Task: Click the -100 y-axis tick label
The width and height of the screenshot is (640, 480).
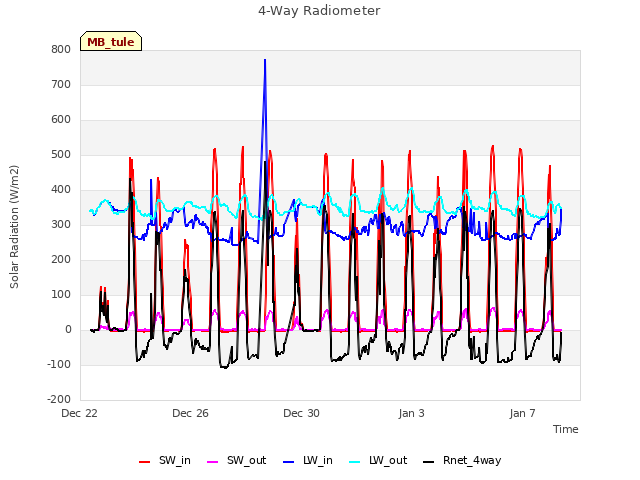Action: coord(59,364)
